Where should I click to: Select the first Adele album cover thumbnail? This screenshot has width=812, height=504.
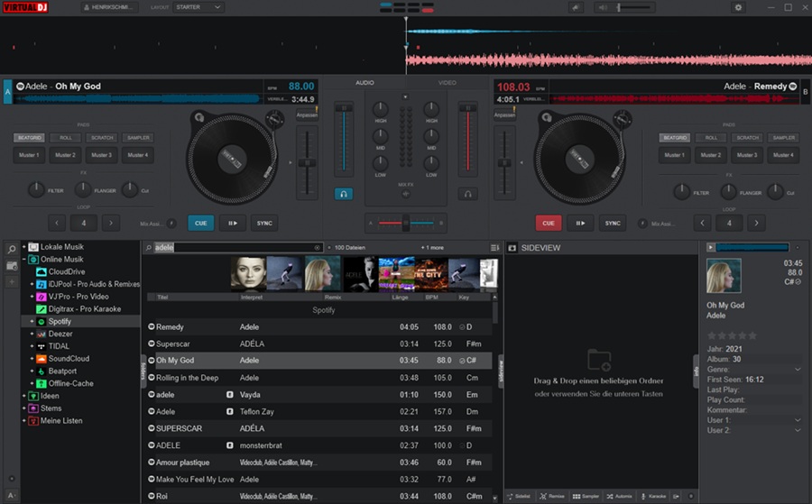pos(249,273)
